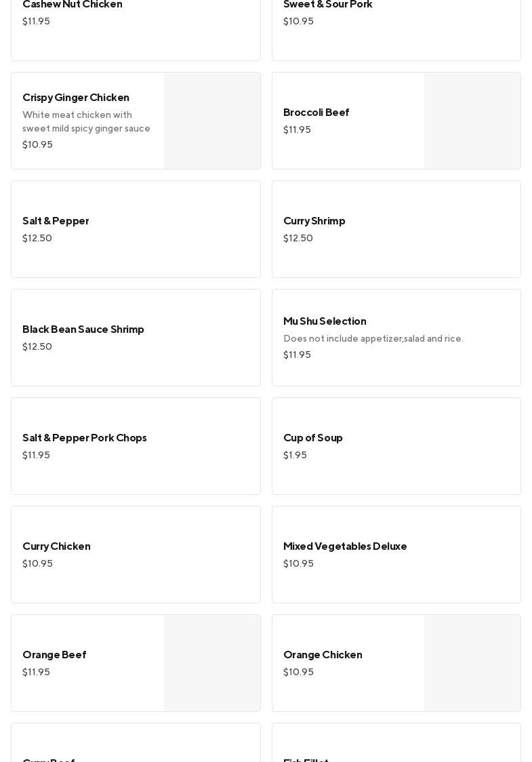Open the Orange Beef image thumbnail
This screenshot has width=532, height=762.
point(212,663)
